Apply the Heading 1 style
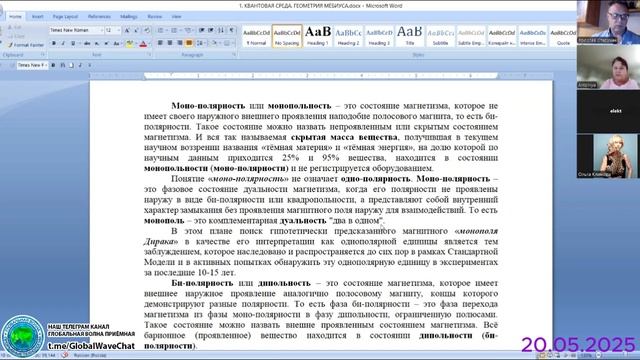 tap(318, 36)
